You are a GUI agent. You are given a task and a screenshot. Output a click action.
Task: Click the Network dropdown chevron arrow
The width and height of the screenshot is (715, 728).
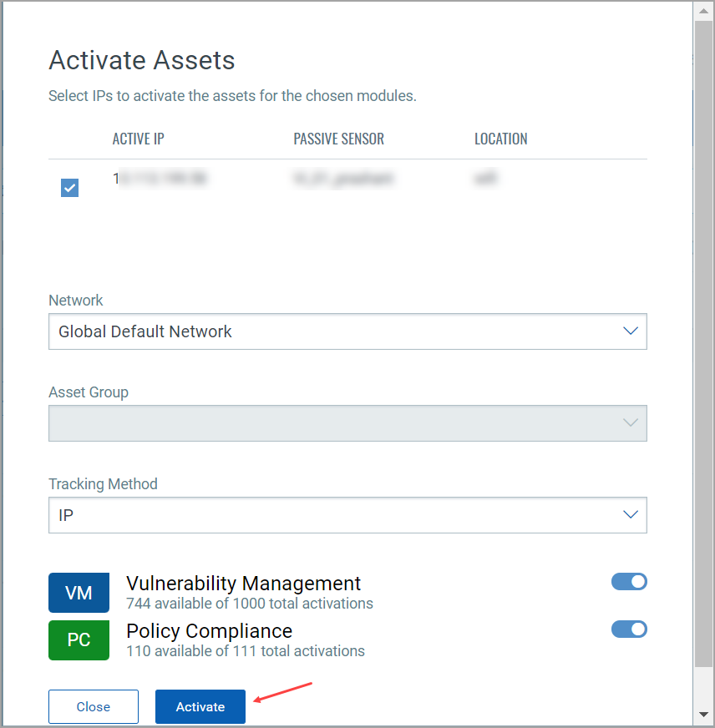[631, 331]
